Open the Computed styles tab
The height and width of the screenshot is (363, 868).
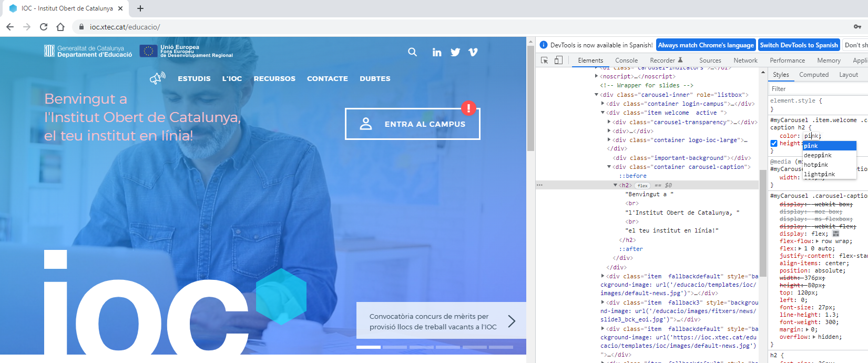814,75
